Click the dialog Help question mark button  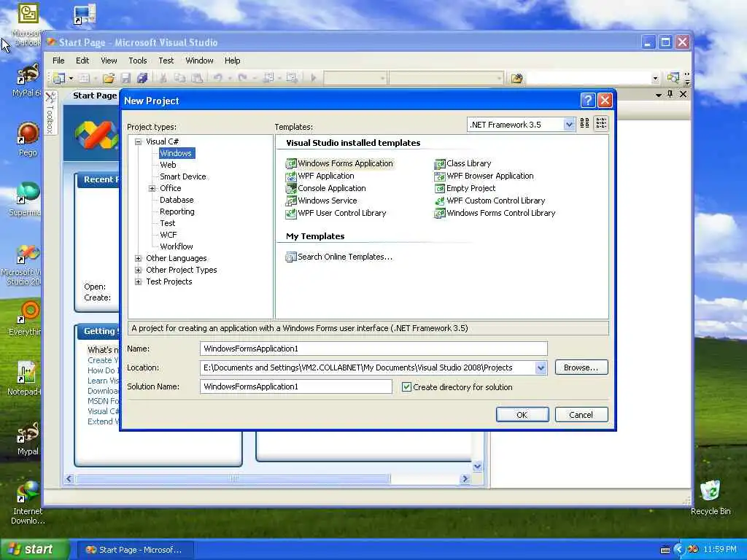[588, 101]
